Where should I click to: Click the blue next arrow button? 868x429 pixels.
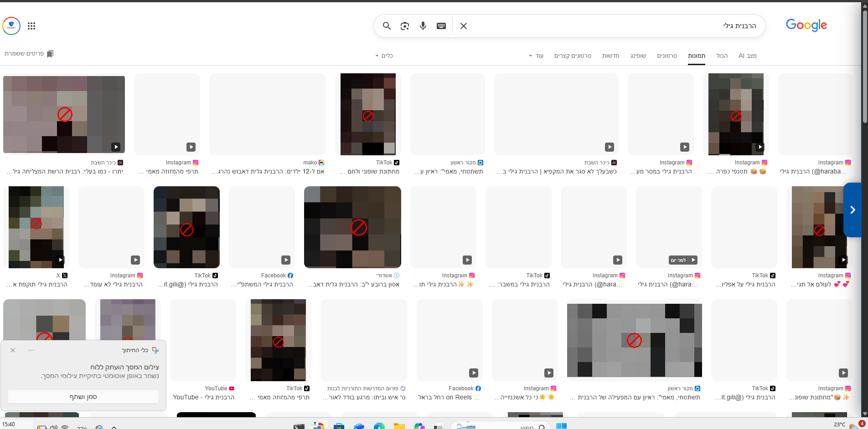tap(852, 209)
